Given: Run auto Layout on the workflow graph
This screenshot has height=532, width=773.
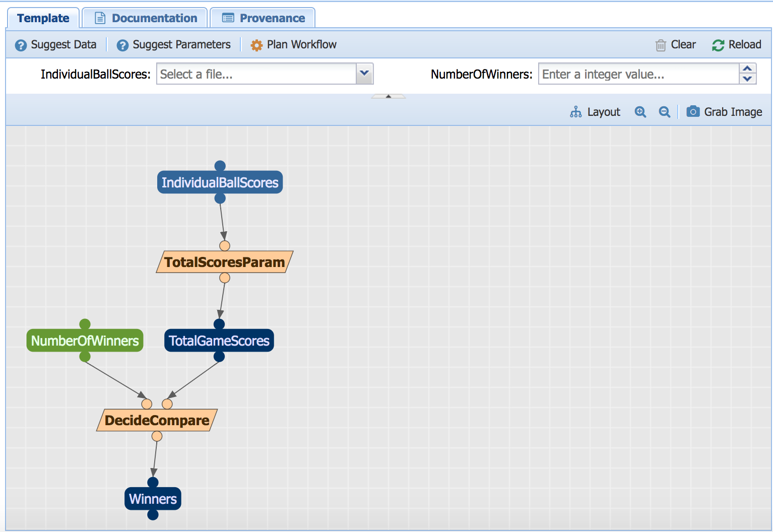Looking at the screenshot, I should (595, 112).
